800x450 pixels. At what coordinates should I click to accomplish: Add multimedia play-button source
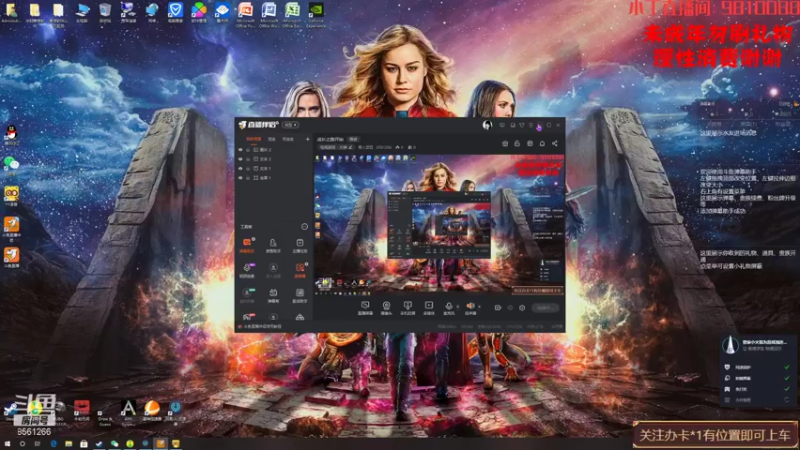429,308
